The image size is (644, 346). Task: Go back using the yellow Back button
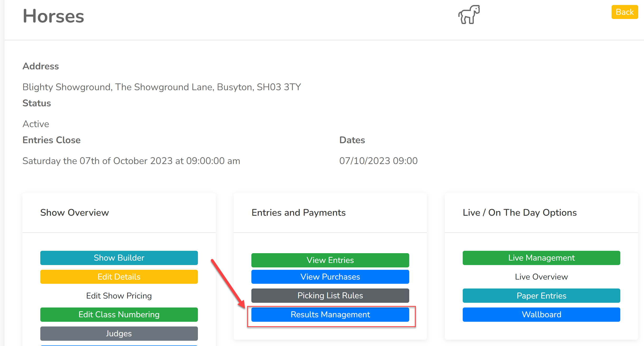pyautogui.click(x=625, y=12)
